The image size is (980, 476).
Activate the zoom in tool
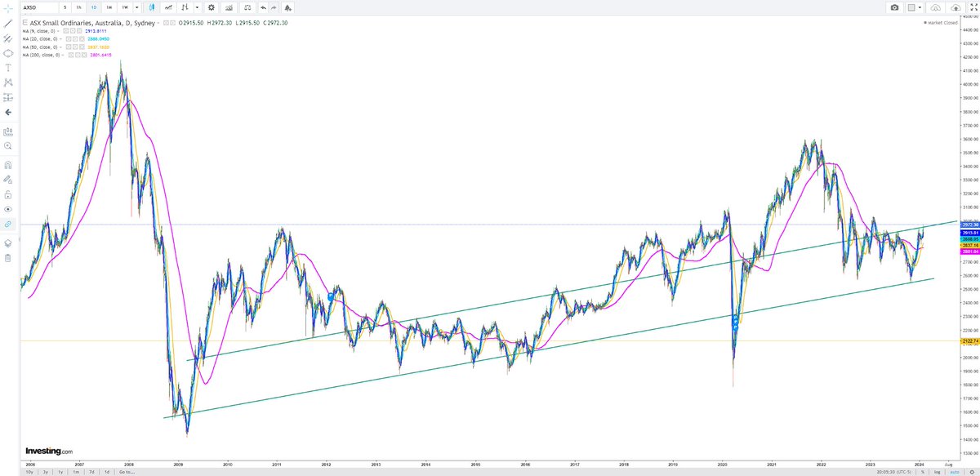(8, 145)
